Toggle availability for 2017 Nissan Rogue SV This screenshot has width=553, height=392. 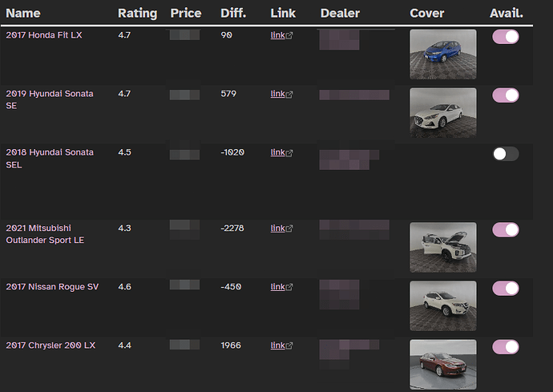(506, 289)
